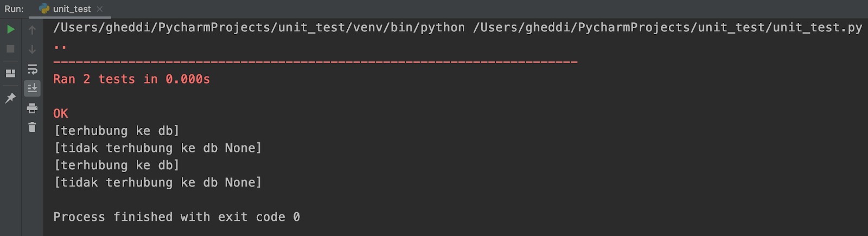Screen dimensions: 868x236
Task: Click 'Process finished with exit code 0'
Action: [x=176, y=217]
